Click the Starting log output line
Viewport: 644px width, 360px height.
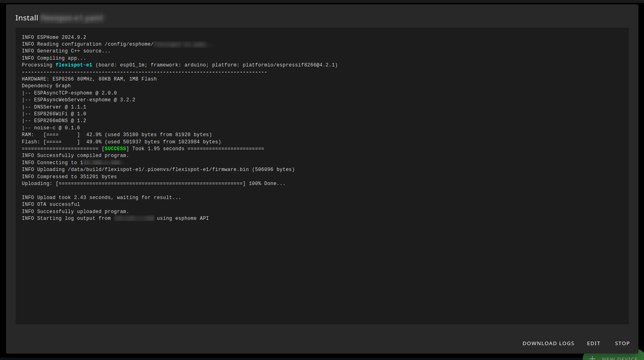pos(66,218)
